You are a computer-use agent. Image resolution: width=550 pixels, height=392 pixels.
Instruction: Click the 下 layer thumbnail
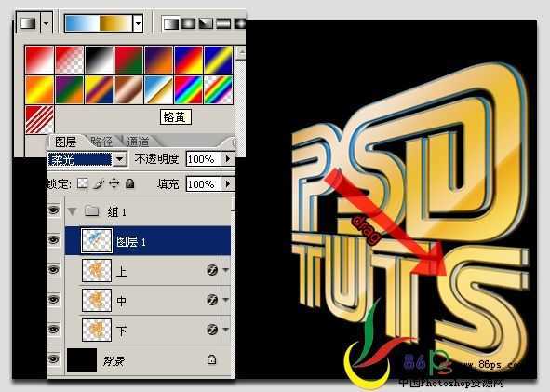pos(97,330)
